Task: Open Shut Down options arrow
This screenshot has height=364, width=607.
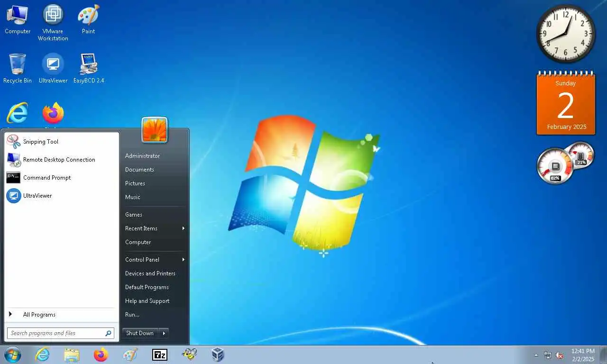Action: coord(164,333)
